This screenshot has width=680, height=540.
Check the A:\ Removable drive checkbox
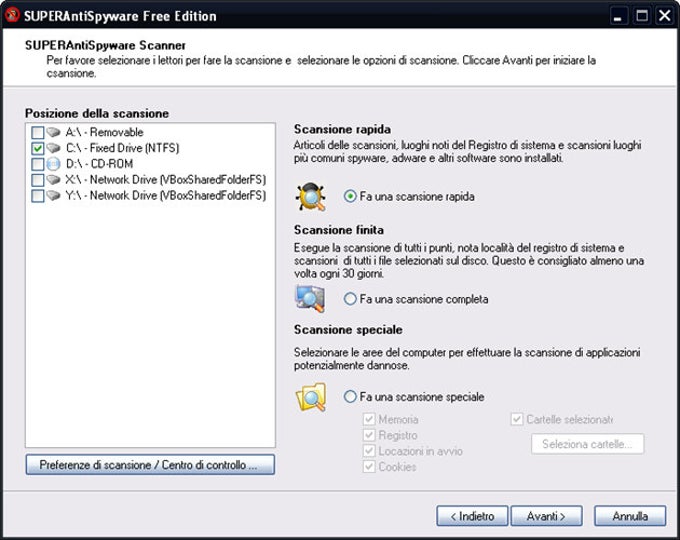38,132
